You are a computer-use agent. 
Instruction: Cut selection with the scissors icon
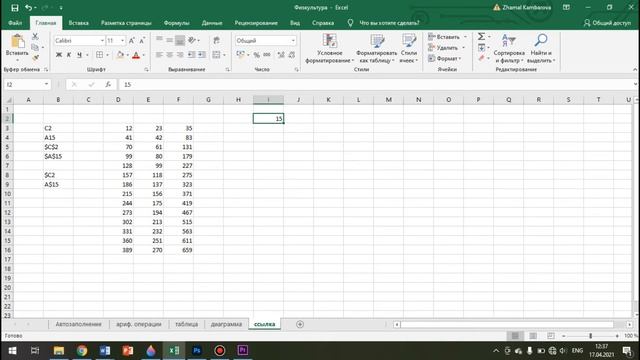(x=35, y=37)
